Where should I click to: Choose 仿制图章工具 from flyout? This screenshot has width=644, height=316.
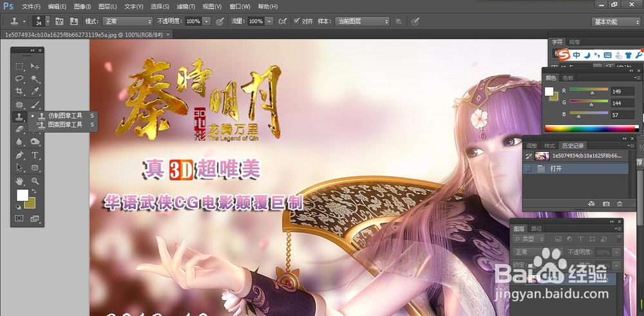(x=66, y=116)
